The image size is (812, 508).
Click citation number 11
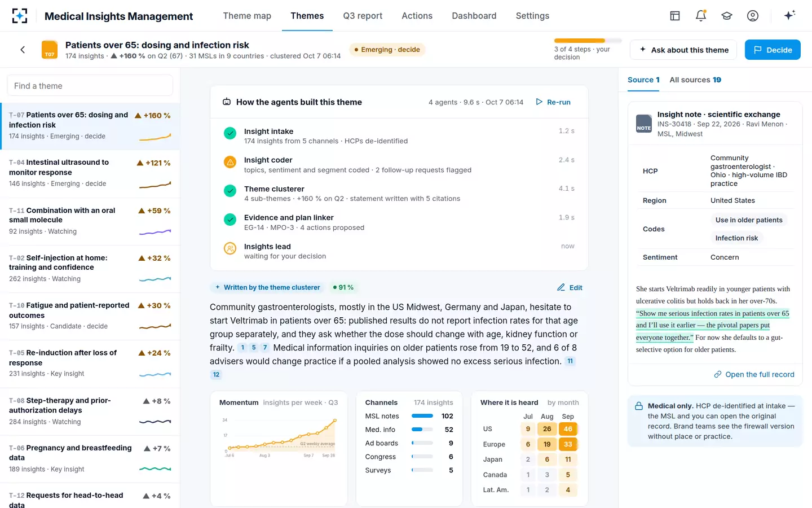(570, 361)
